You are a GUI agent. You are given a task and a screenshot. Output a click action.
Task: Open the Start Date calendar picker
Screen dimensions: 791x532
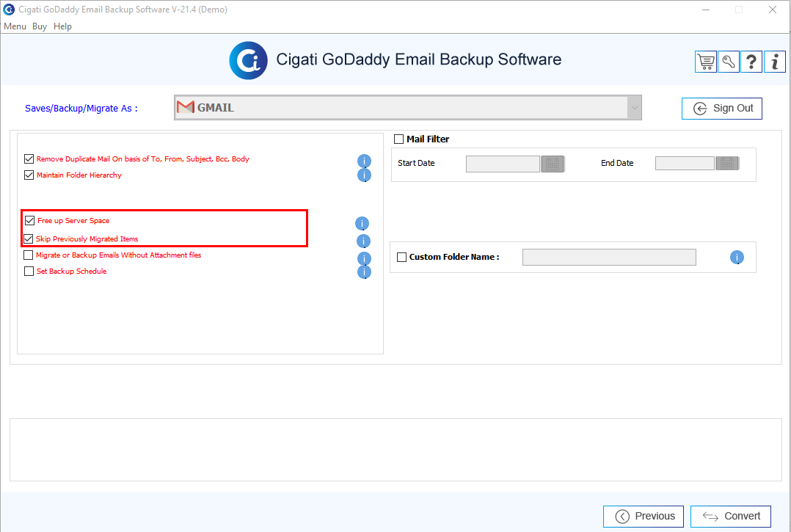553,164
